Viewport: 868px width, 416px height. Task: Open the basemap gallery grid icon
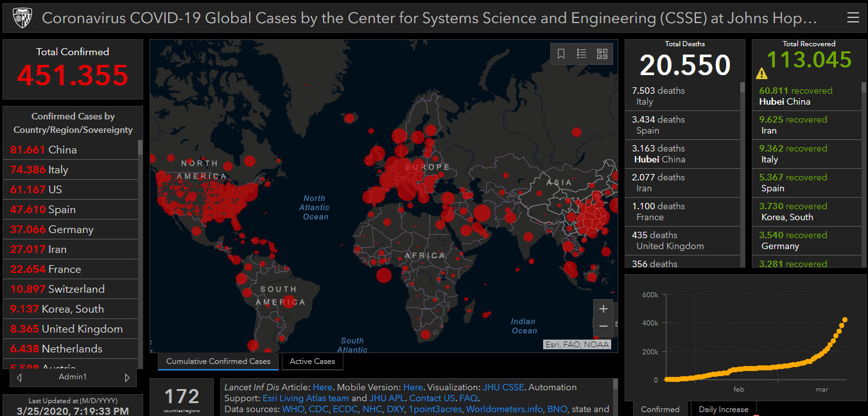[602, 54]
